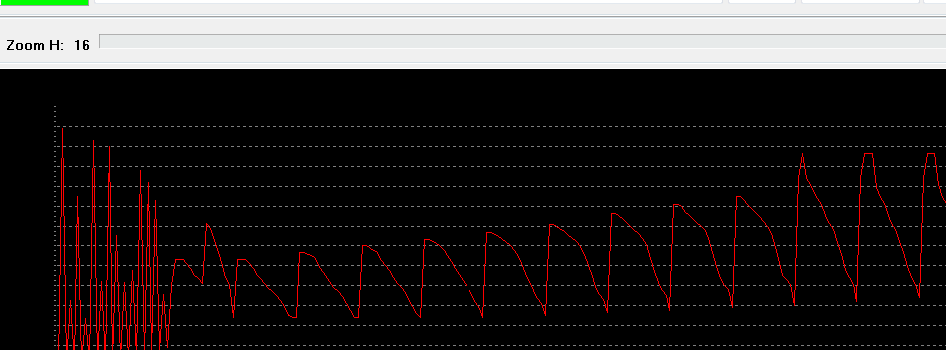Click the small flat-topped step following the dense spikes

(179, 260)
